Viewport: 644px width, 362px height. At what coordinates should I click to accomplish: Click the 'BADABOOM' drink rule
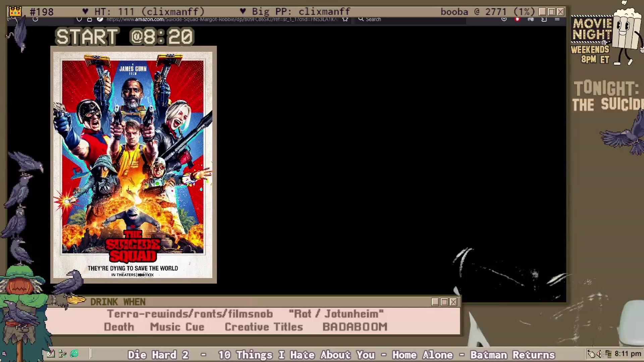(355, 327)
